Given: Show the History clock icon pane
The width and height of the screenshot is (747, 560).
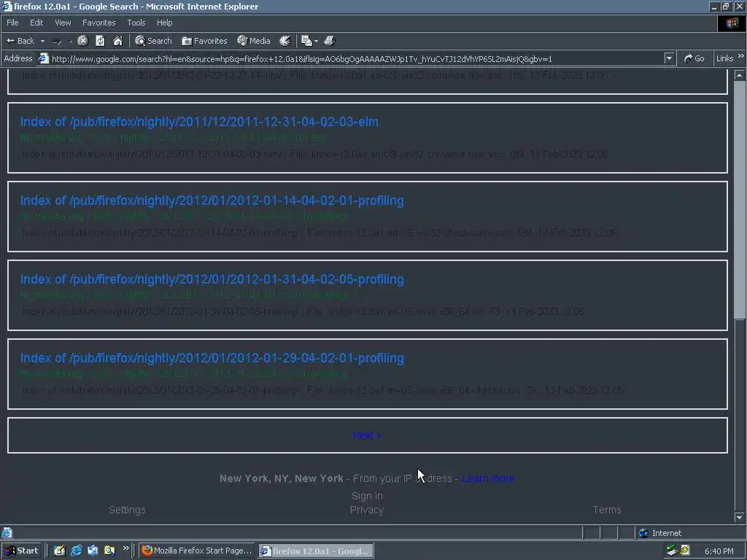Looking at the screenshot, I should click(285, 41).
